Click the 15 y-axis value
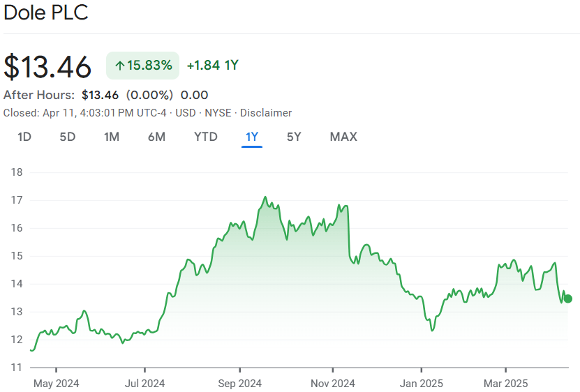 (x=17, y=256)
